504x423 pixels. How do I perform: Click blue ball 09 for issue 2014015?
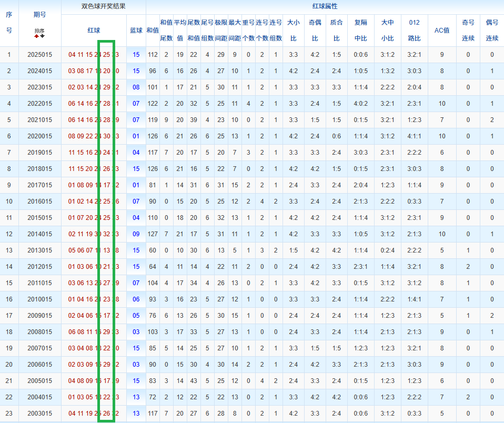pos(136,234)
